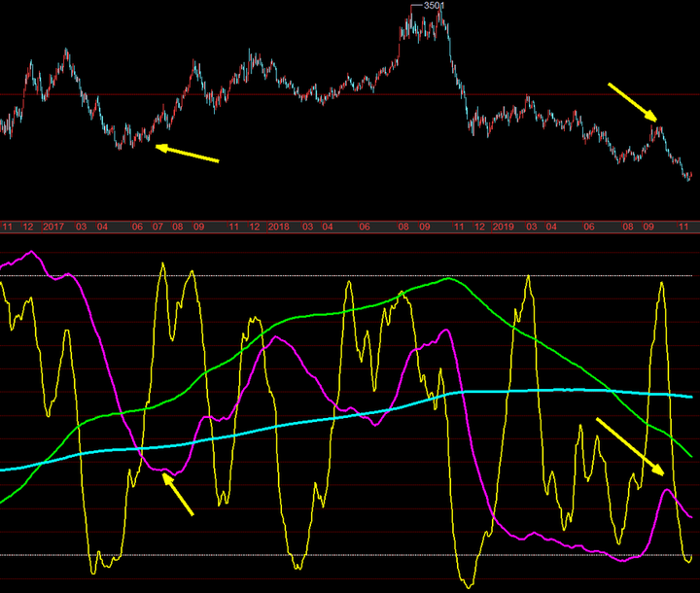Click the 04 month marker within 2018

click(328, 227)
